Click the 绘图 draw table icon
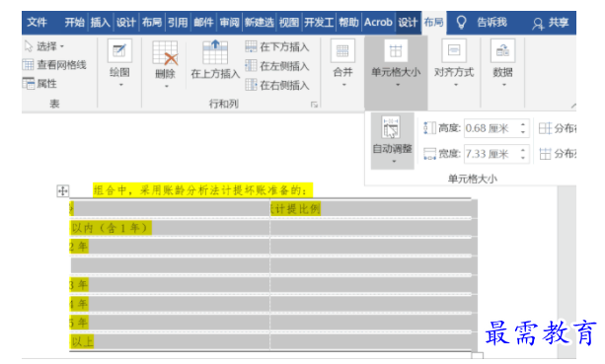 (119, 50)
